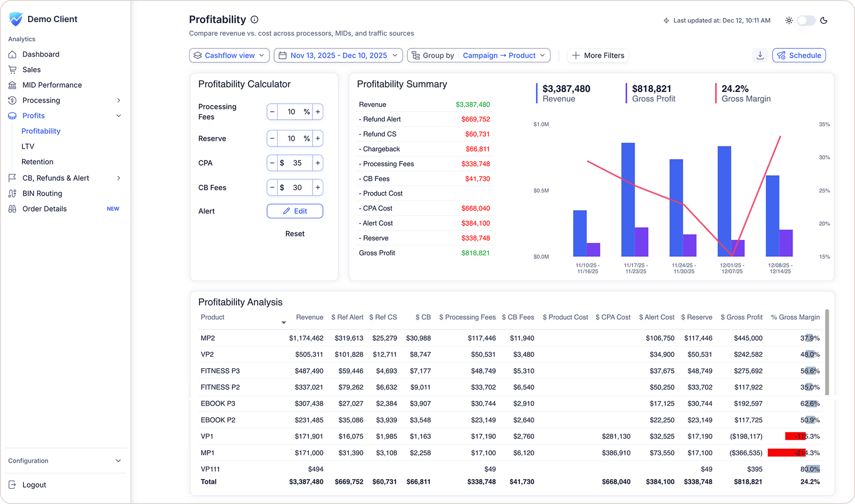Viewport: 855px width, 504px height.
Task: Sort by Product column arrow
Action: point(283,322)
